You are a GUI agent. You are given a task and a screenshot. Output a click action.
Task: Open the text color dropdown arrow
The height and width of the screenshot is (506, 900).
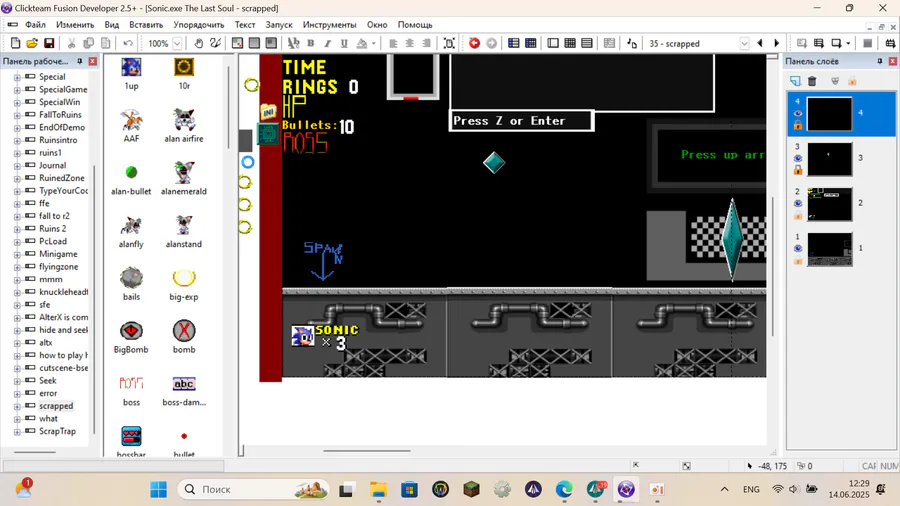374,44
